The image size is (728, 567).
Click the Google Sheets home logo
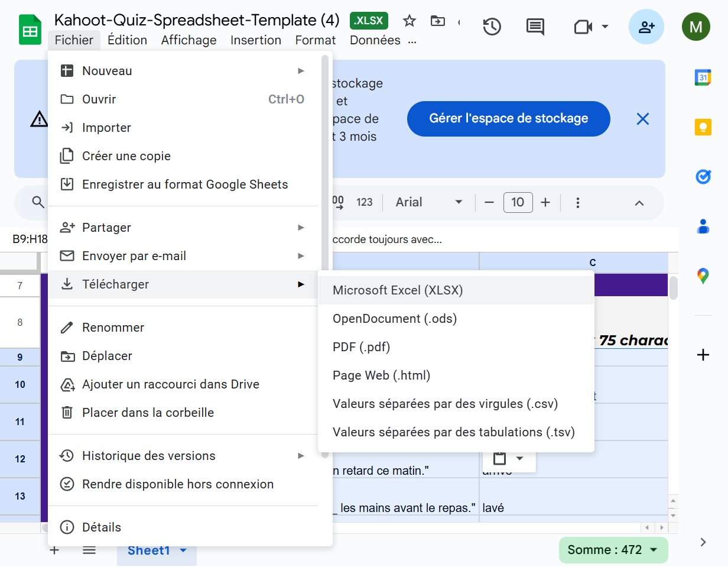(x=30, y=31)
